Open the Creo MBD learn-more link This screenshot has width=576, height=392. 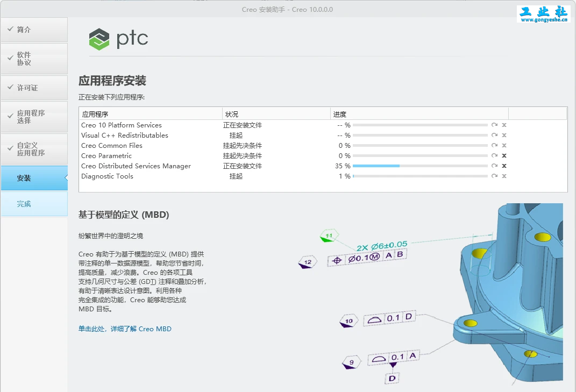click(125, 329)
